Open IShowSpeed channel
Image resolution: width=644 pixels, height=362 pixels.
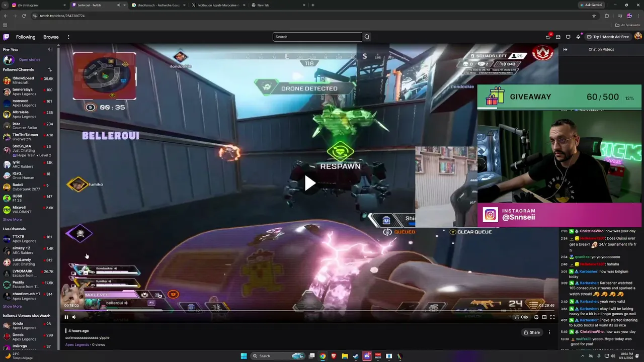tap(28, 80)
